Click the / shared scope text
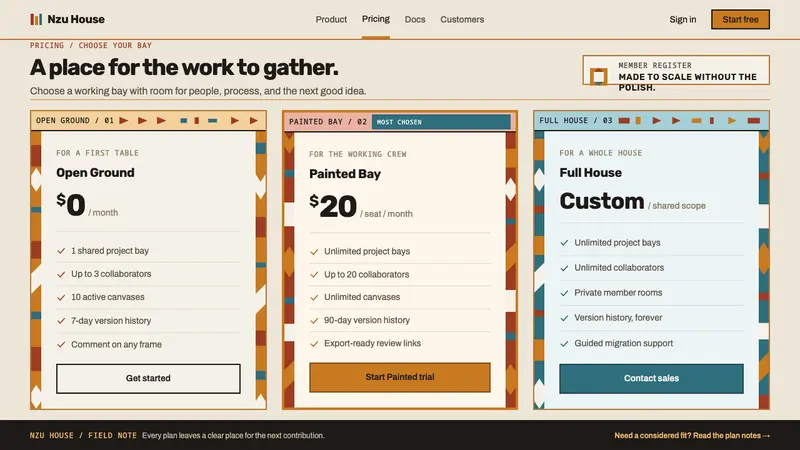The width and height of the screenshot is (800, 450). click(677, 206)
